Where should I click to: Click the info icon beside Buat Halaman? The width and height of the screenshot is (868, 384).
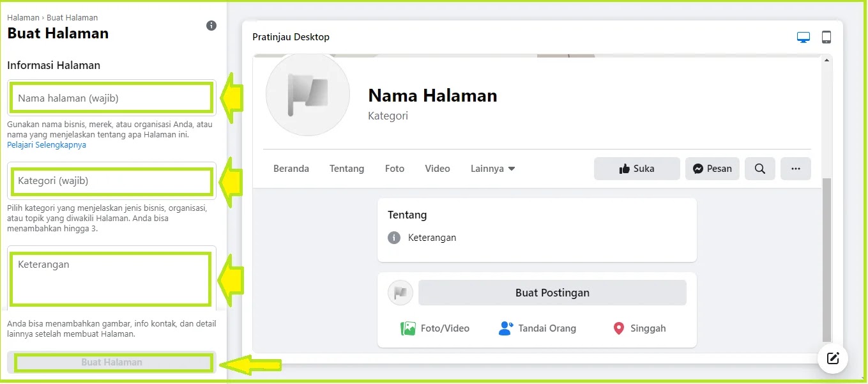(211, 26)
